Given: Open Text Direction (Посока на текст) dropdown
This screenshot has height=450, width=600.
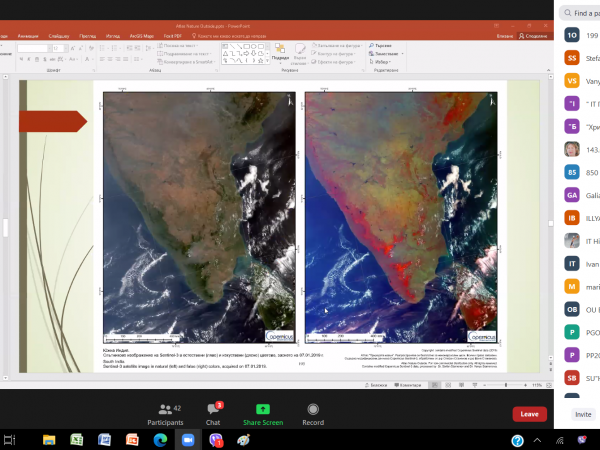Looking at the screenshot, I should click(178, 46).
